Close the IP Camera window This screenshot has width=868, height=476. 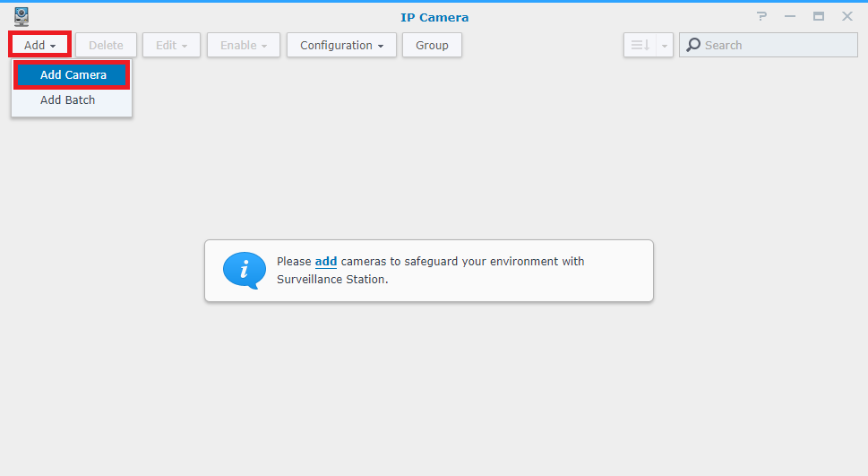pyautogui.click(x=847, y=16)
